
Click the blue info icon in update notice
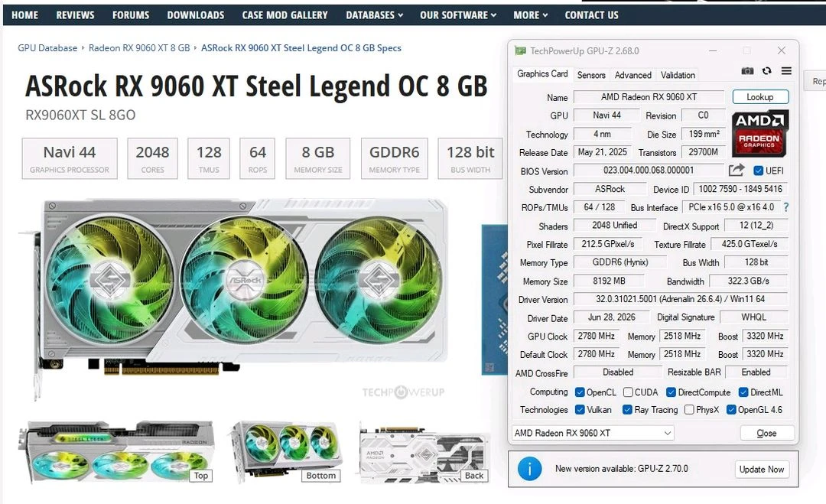529,468
